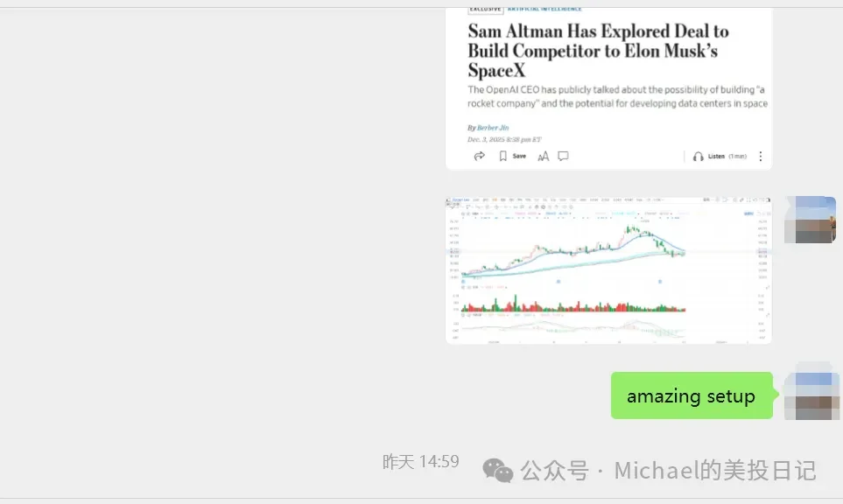Image resolution: width=843 pixels, height=504 pixels.
Task: Click the 昨天 14:59 timestamp
Action: pyautogui.click(x=420, y=462)
